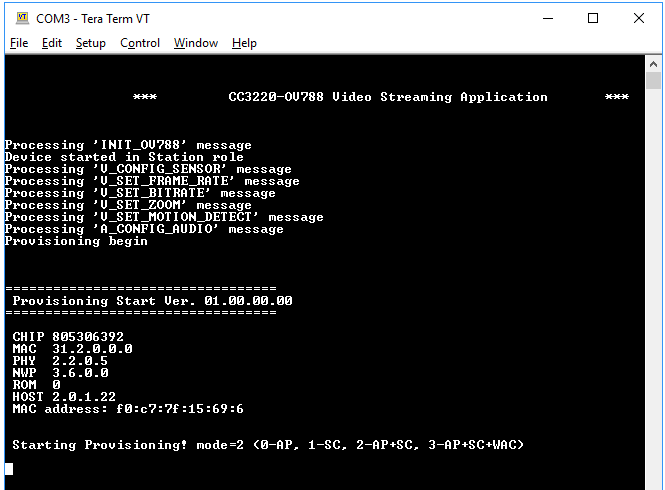This screenshot has height=490, width=665.
Task: Click the Tera Term VT title bar icon
Action: click(x=22, y=18)
